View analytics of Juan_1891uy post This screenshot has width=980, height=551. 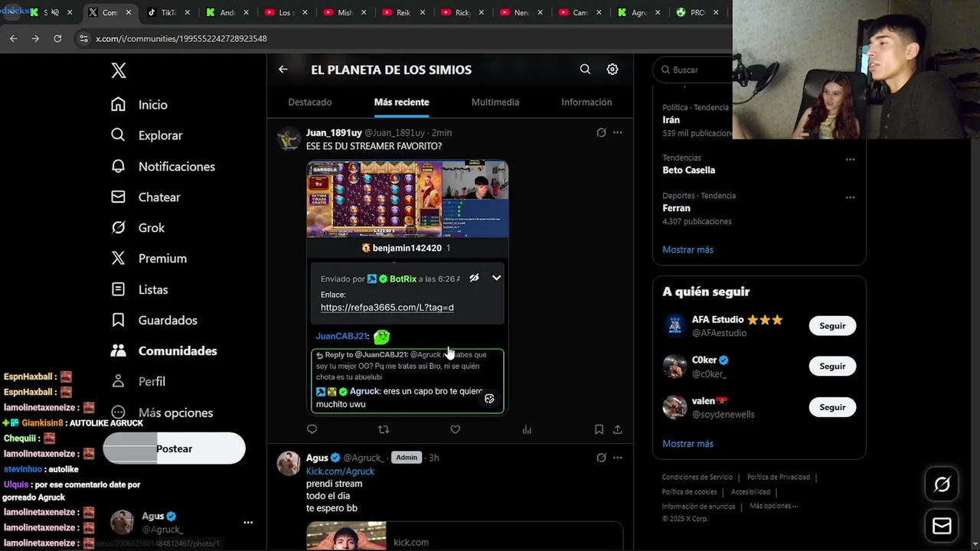coord(527,429)
